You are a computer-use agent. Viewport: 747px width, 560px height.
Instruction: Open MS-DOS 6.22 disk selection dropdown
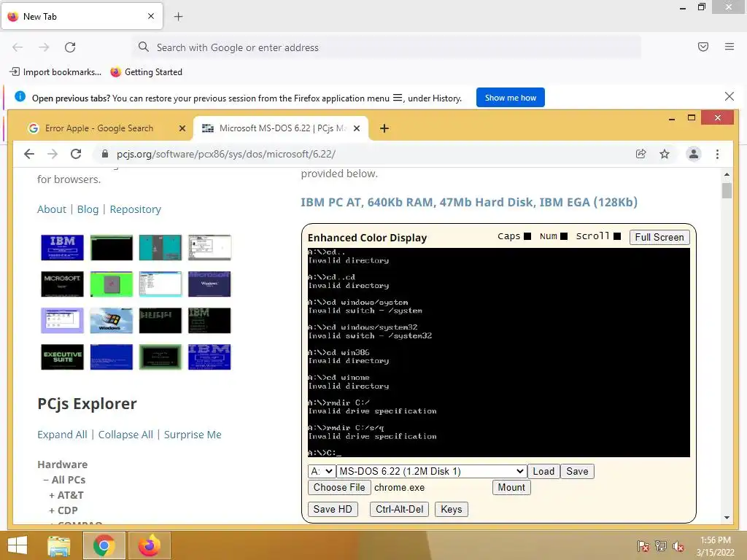point(432,471)
